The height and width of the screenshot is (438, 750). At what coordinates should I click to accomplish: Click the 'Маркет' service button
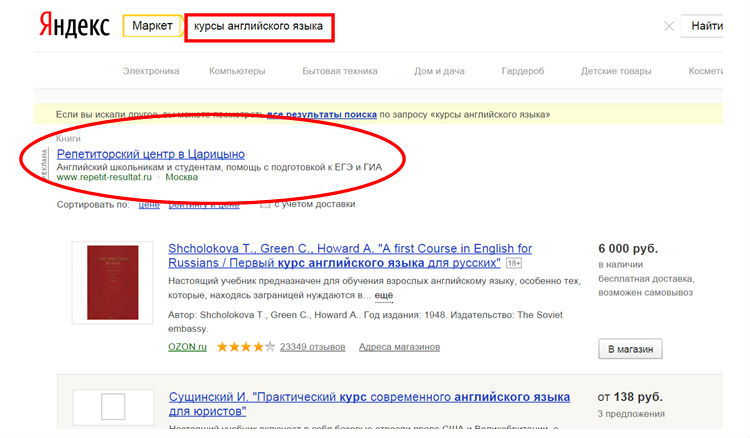coord(152,26)
